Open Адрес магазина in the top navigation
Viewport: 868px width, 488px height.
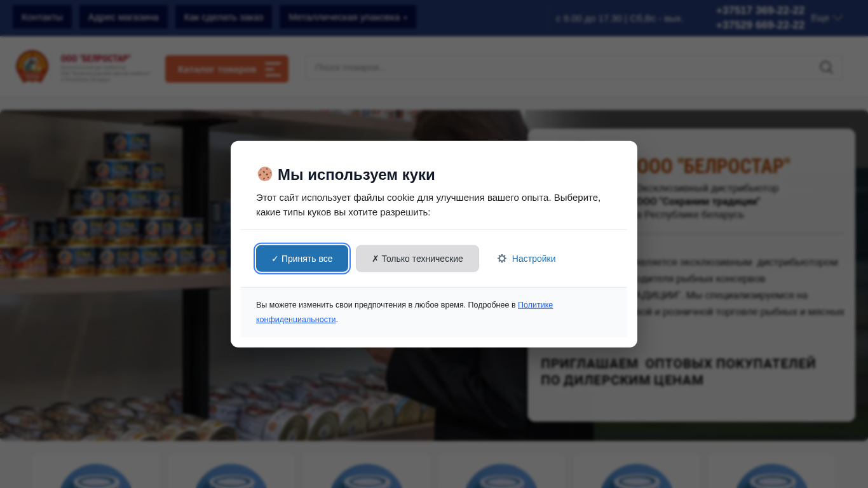click(123, 17)
